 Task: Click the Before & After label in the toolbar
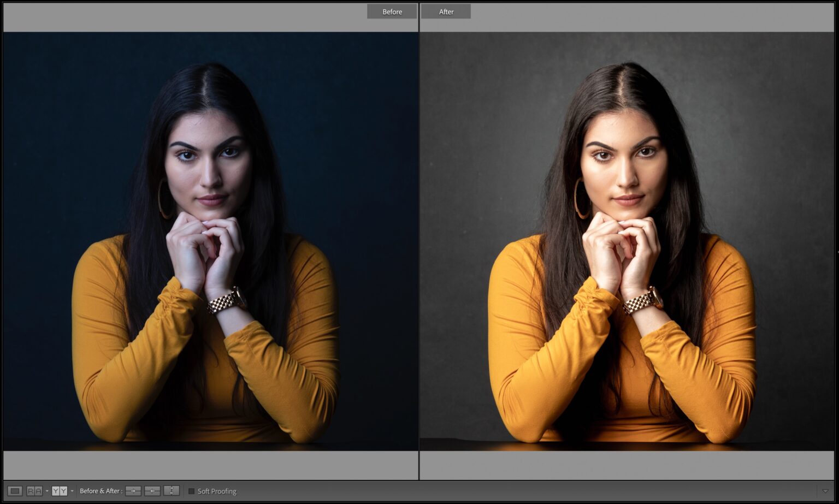(101, 491)
